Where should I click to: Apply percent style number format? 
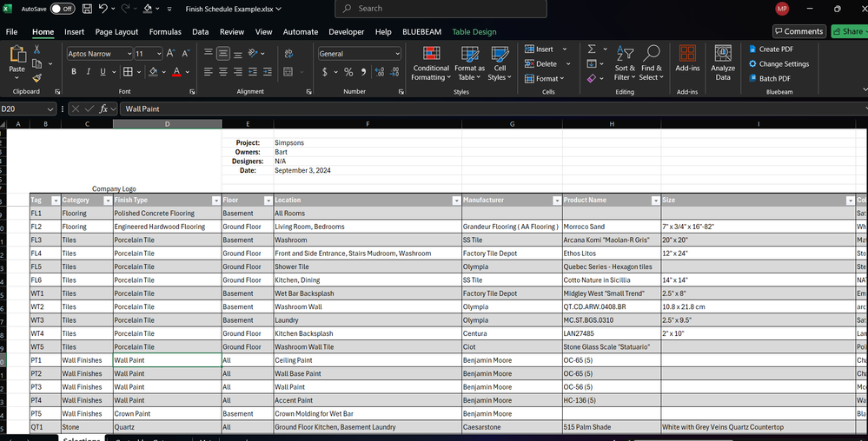click(348, 72)
